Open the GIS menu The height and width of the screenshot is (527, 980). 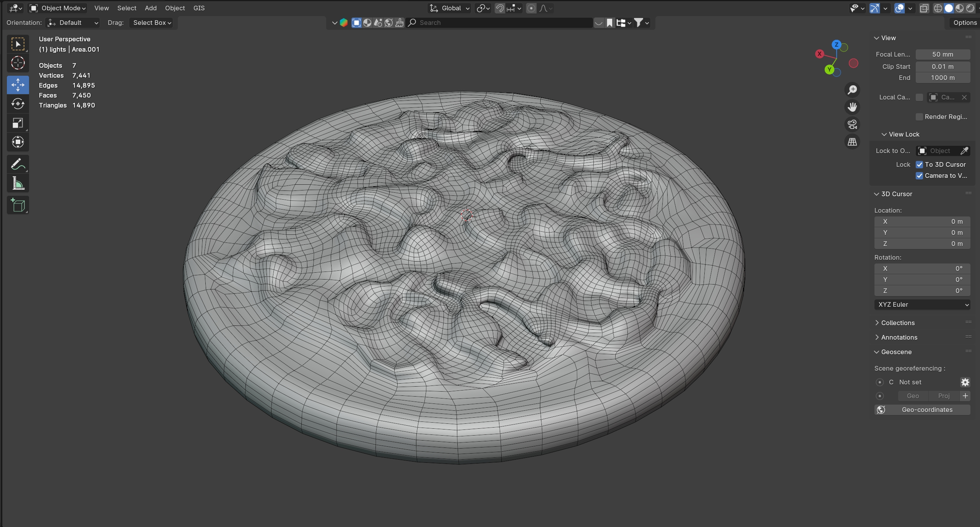(x=199, y=8)
